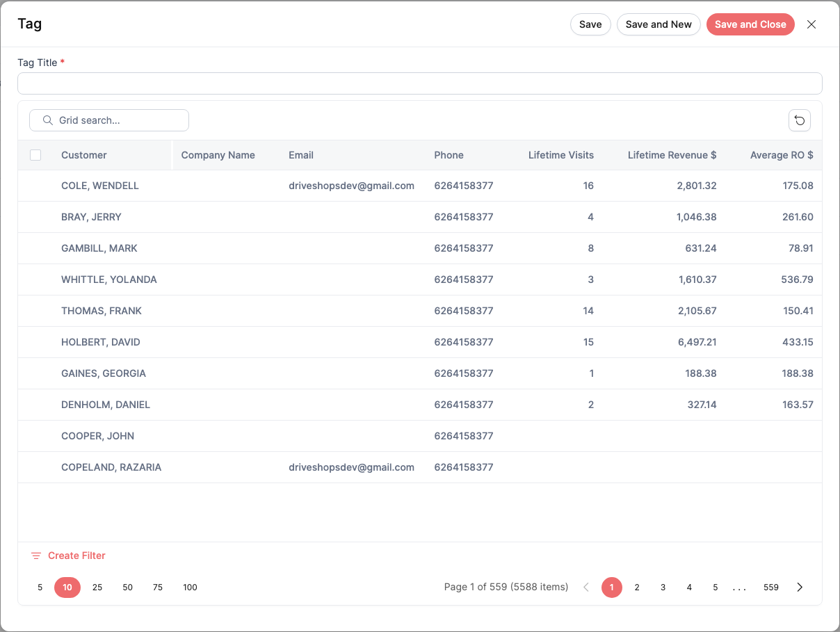
Task: Go to page 2
Action: (x=637, y=588)
